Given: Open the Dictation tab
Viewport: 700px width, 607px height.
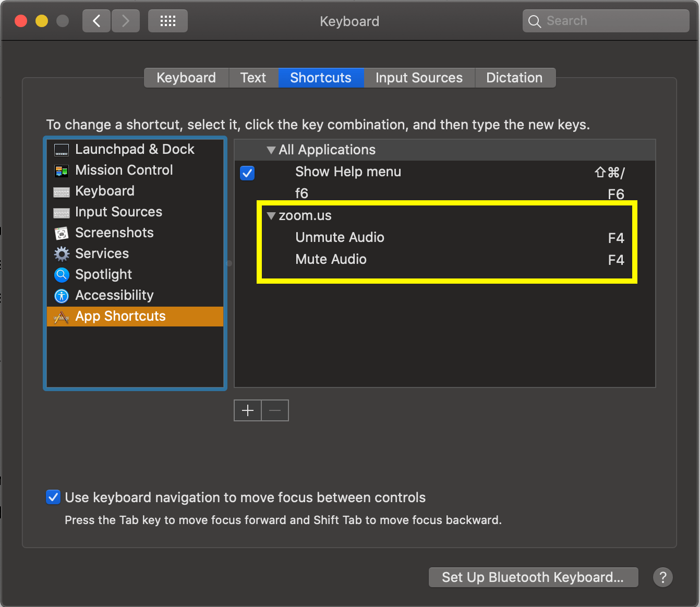Looking at the screenshot, I should click(514, 78).
